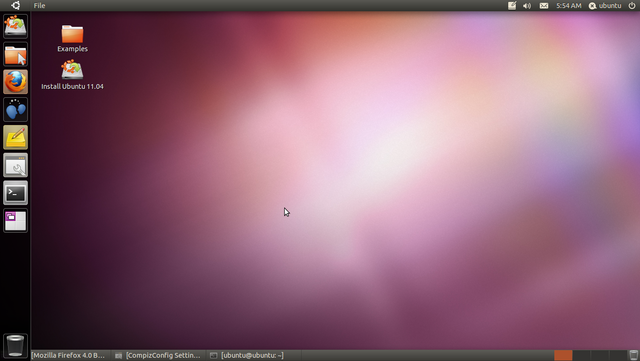Viewport: 640px width, 361px height.
Task: Open the sound volume indicator
Action: pyautogui.click(x=527, y=6)
